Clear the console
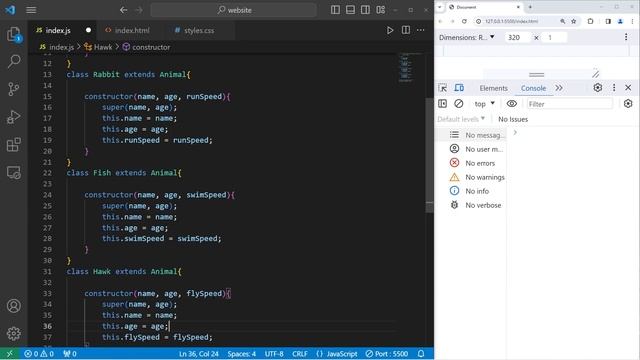Image resolution: width=640 pixels, height=360 pixels. 459,104
